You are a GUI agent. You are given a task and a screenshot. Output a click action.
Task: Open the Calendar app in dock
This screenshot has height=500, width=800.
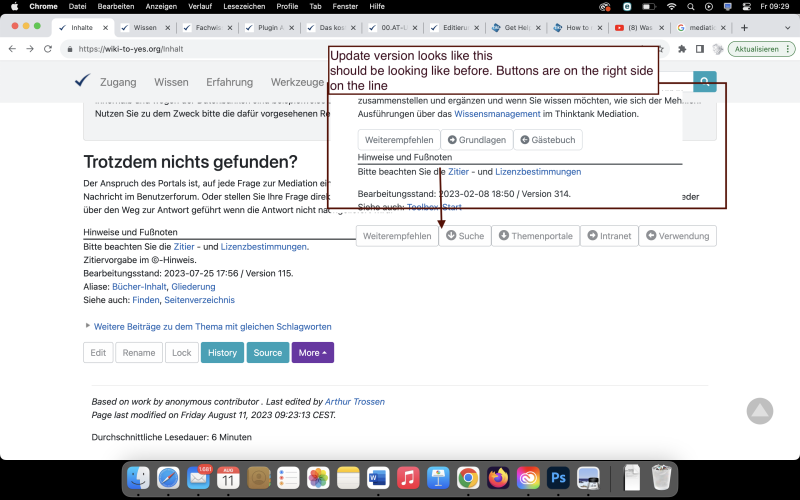(x=228, y=478)
